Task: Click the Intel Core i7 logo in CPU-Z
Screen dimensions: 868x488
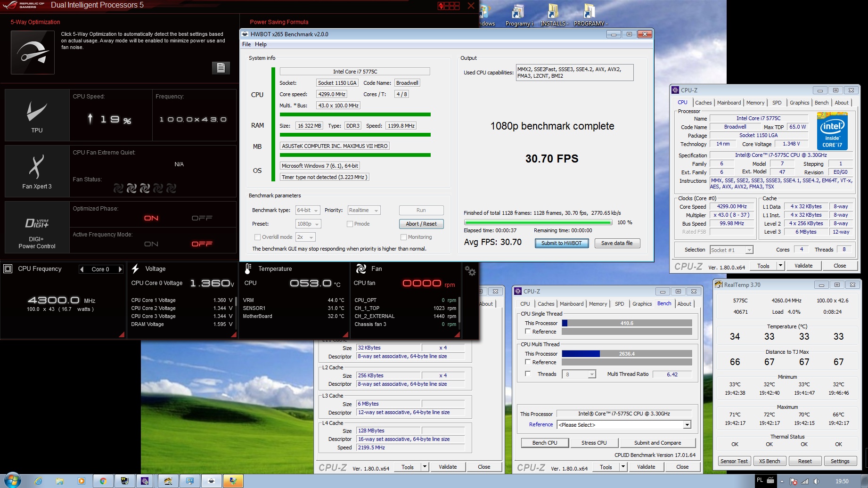Action: 832,131
